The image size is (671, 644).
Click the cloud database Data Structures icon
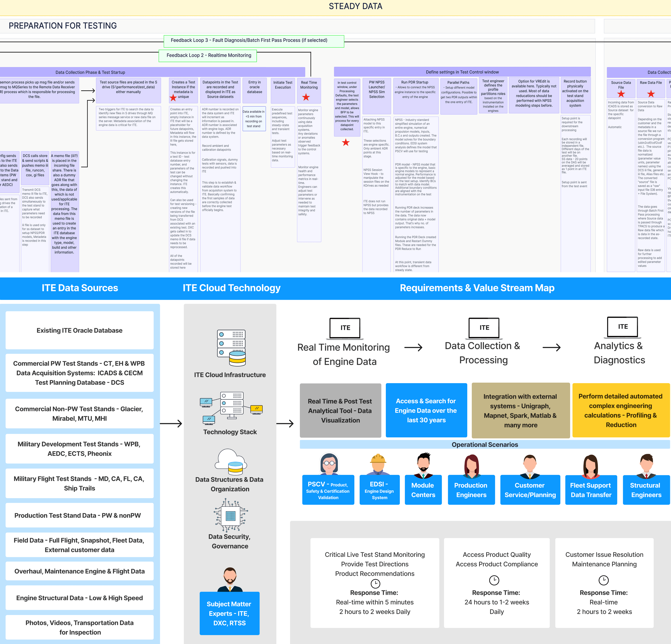[231, 462]
